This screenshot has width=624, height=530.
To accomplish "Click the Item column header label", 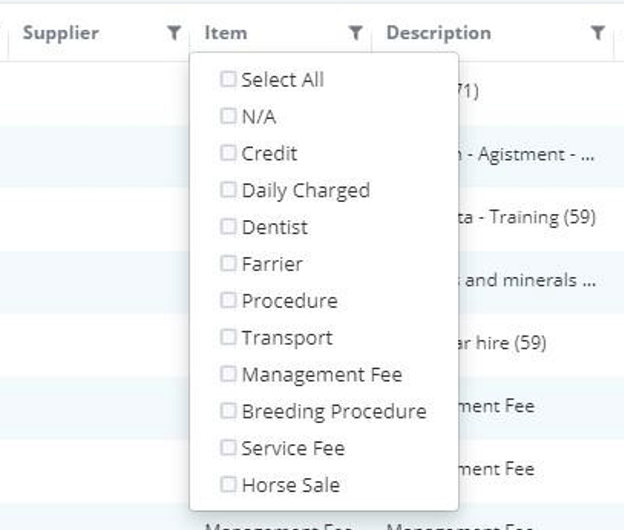I will pyautogui.click(x=226, y=33).
